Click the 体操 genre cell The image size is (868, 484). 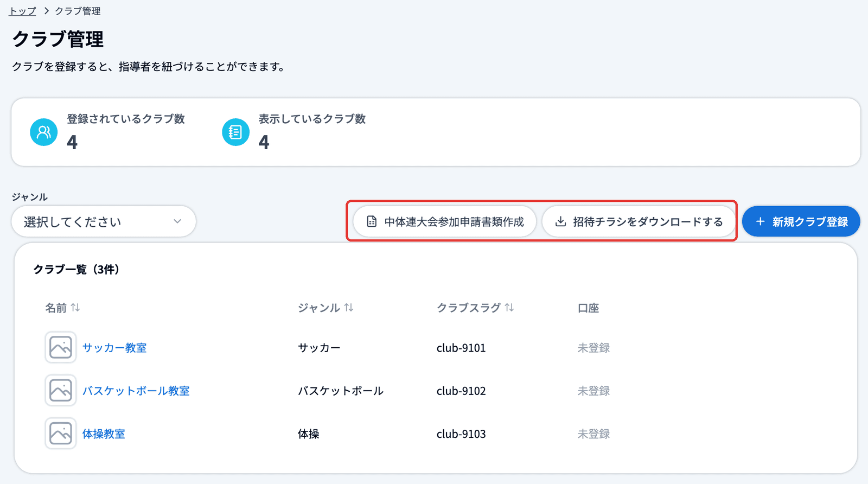[309, 434]
